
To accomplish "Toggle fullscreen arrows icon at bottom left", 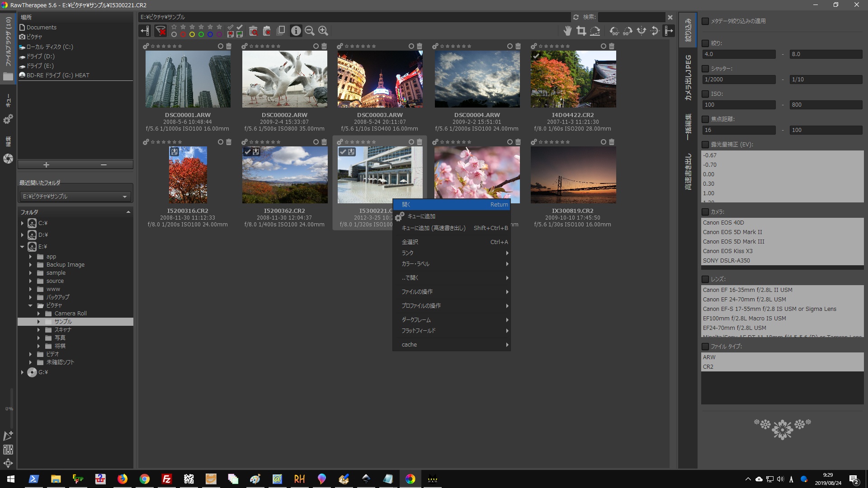I will click(8, 463).
